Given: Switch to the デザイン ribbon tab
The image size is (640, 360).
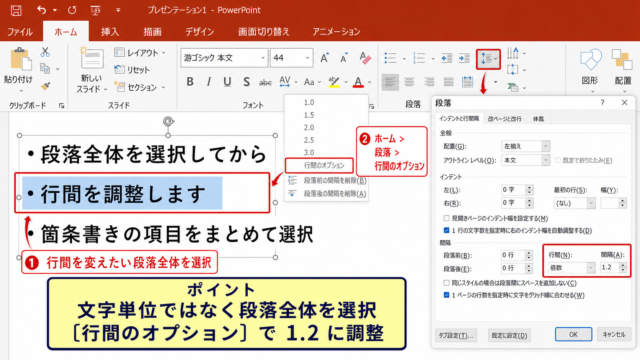Looking at the screenshot, I should (x=199, y=31).
